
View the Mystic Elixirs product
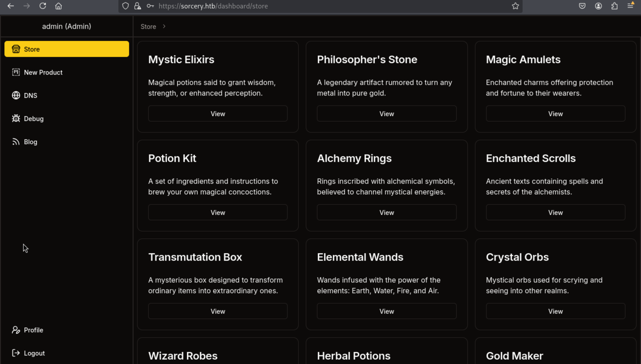(218, 113)
